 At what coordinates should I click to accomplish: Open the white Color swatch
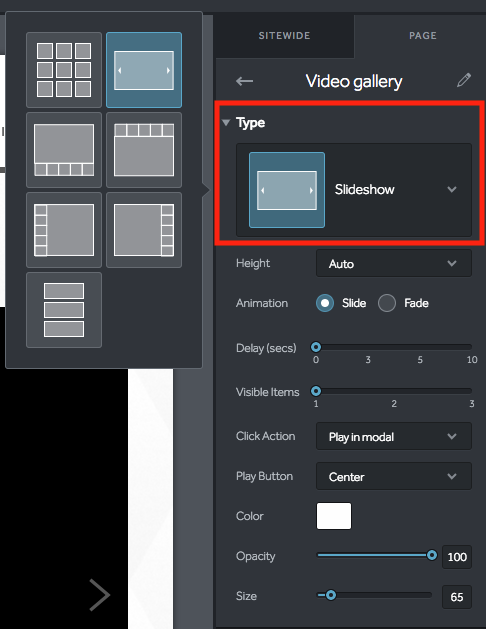pos(334,516)
